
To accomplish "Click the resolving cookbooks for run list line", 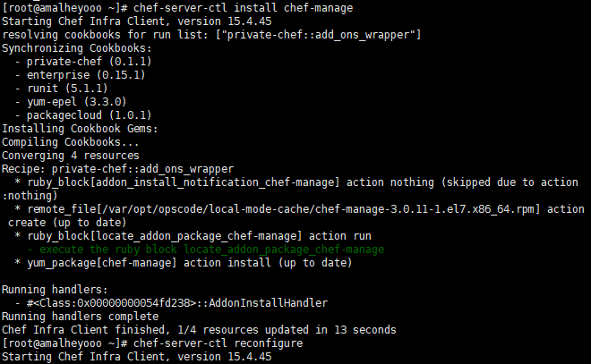I will pyautogui.click(x=211, y=35).
